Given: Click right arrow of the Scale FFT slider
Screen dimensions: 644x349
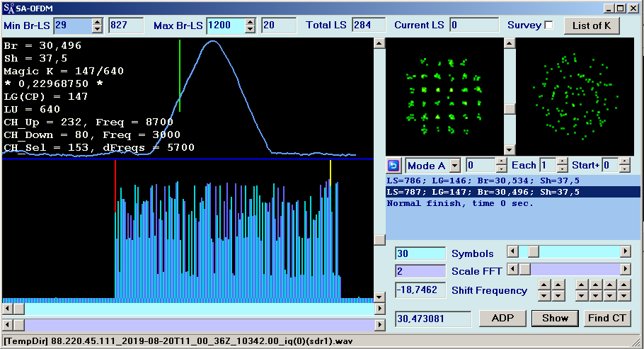Looking at the screenshot, I should point(625,269).
